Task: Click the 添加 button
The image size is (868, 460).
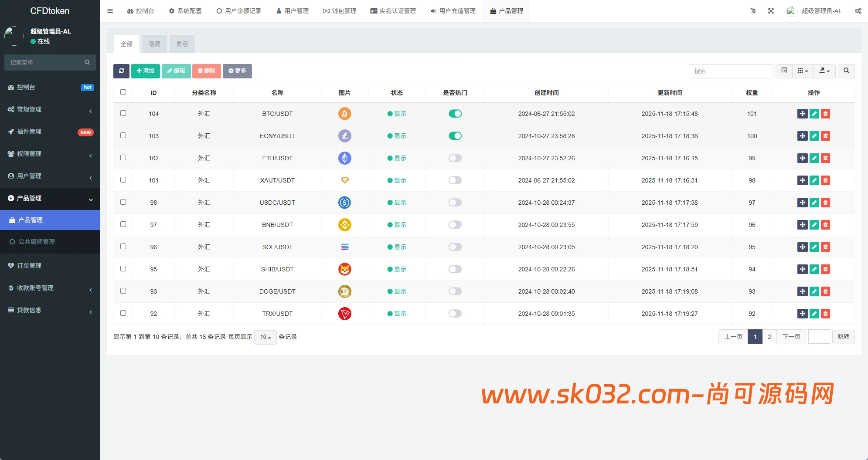Action: (145, 71)
